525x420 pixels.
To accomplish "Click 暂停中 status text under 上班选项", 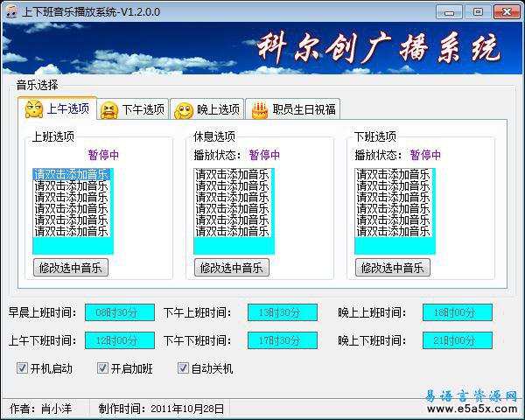I will point(103,155).
